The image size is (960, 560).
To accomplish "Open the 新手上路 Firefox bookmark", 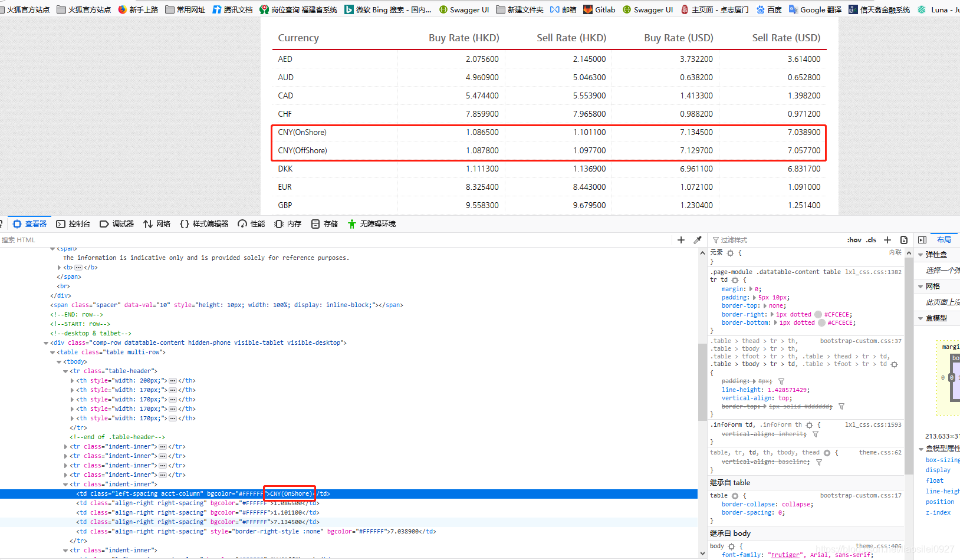I will coord(138,9).
